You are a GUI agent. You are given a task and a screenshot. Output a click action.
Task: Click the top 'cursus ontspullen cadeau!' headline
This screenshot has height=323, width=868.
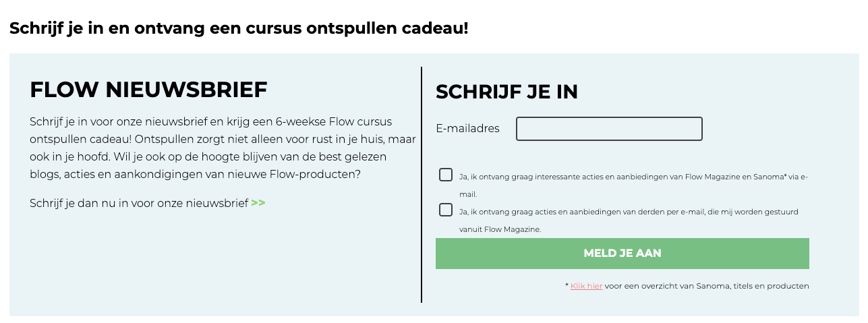pyautogui.click(x=238, y=29)
